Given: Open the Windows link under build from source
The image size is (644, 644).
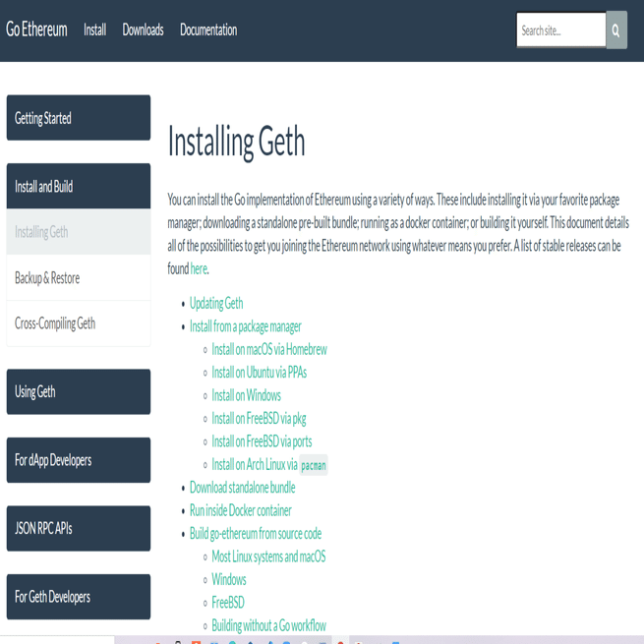Looking at the screenshot, I should 229,579.
